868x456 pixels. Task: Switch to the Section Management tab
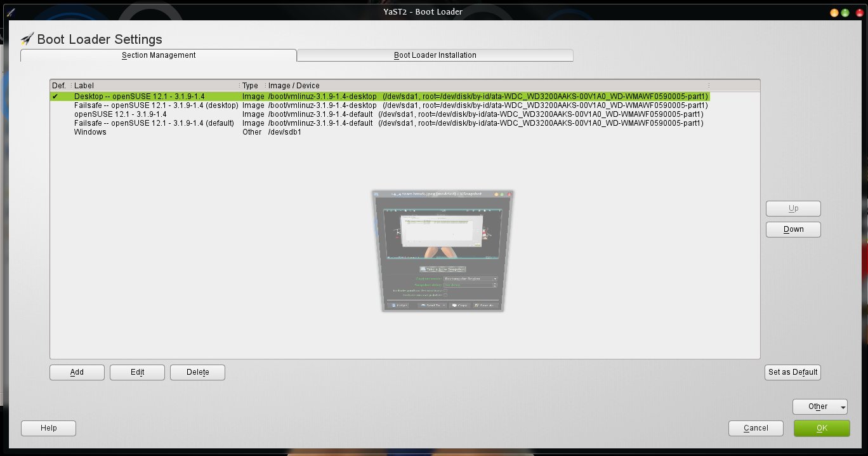pyautogui.click(x=159, y=55)
